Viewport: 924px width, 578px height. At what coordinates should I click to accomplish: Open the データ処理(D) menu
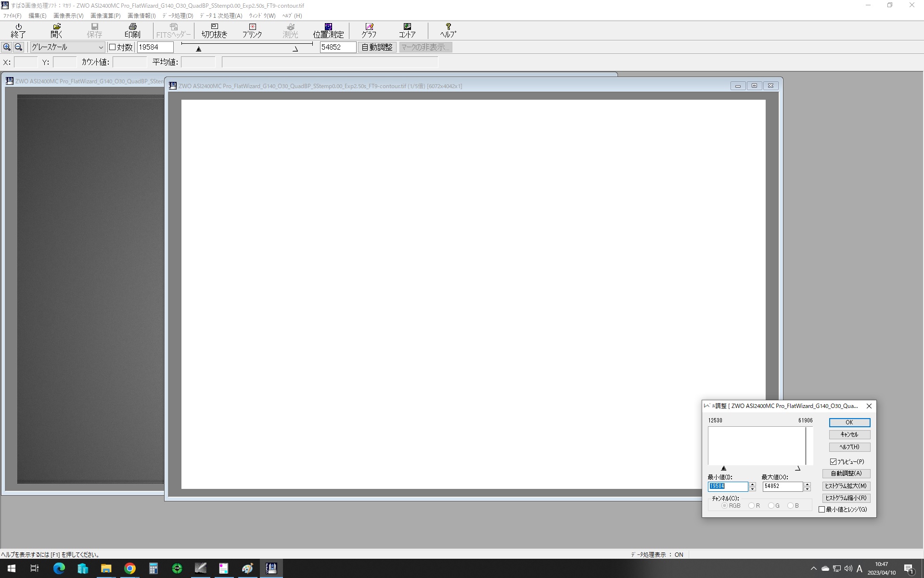coord(178,16)
